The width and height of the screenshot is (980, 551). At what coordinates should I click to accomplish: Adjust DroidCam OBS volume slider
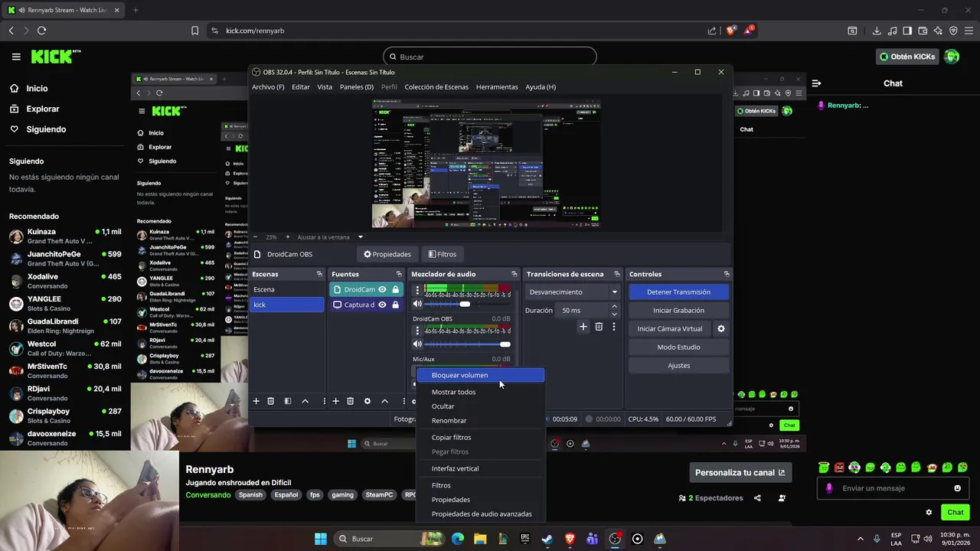coord(468,344)
